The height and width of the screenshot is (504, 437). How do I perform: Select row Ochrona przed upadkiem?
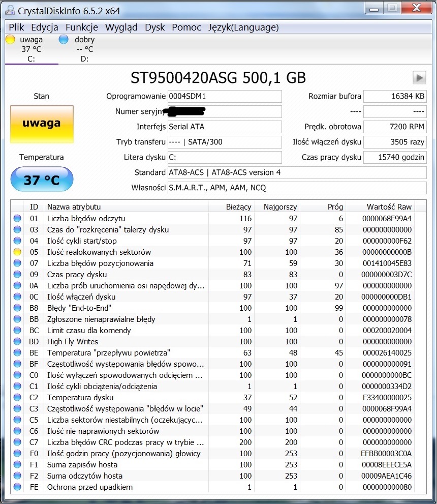tap(218, 487)
